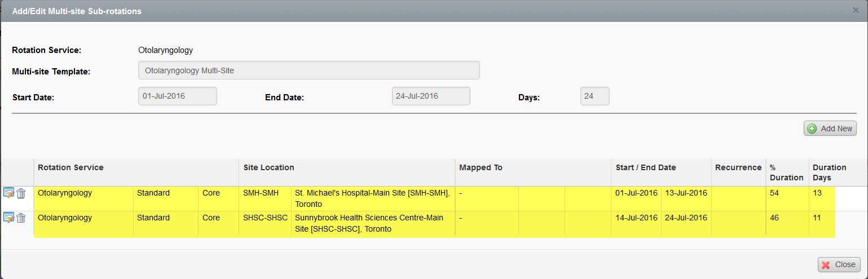
Task: Click the Days field showing 24
Action: [594, 96]
